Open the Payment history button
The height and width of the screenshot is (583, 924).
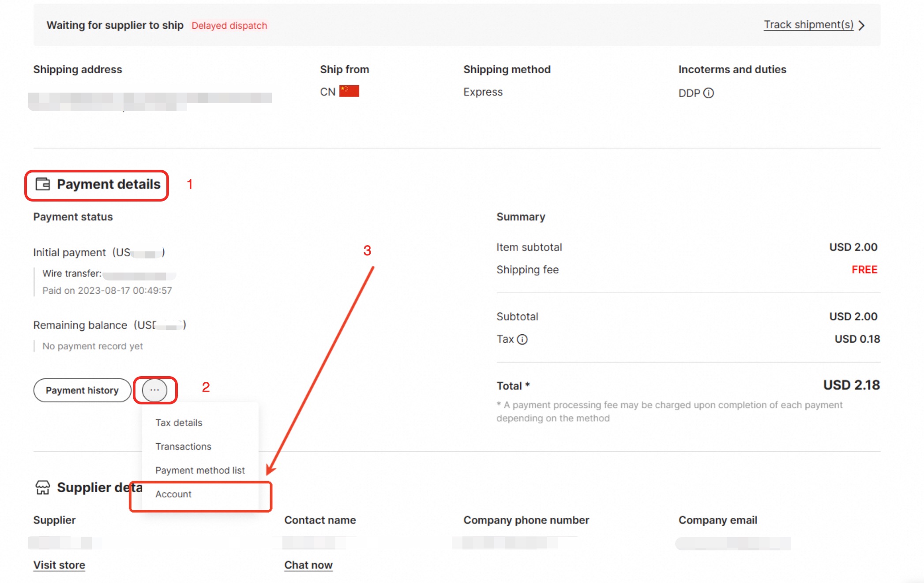pyautogui.click(x=82, y=390)
